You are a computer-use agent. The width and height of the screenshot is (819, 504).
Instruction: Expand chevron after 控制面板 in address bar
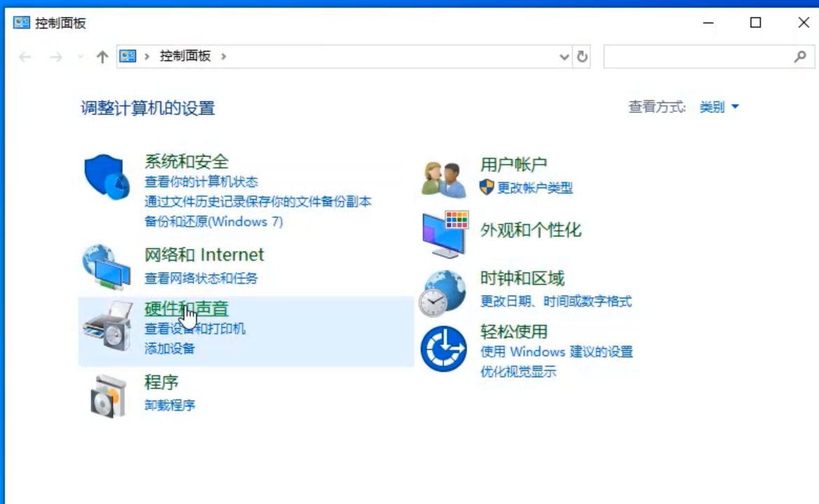pos(223,57)
